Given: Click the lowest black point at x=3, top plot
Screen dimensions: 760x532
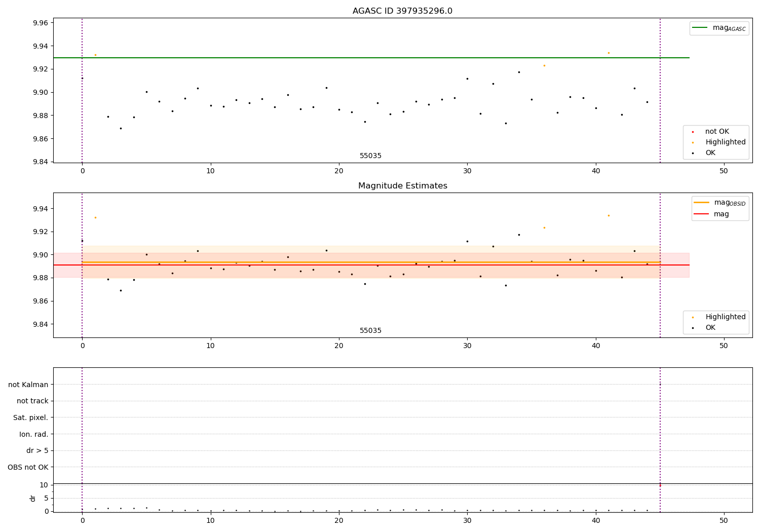Looking at the screenshot, I should pos(121,128).
